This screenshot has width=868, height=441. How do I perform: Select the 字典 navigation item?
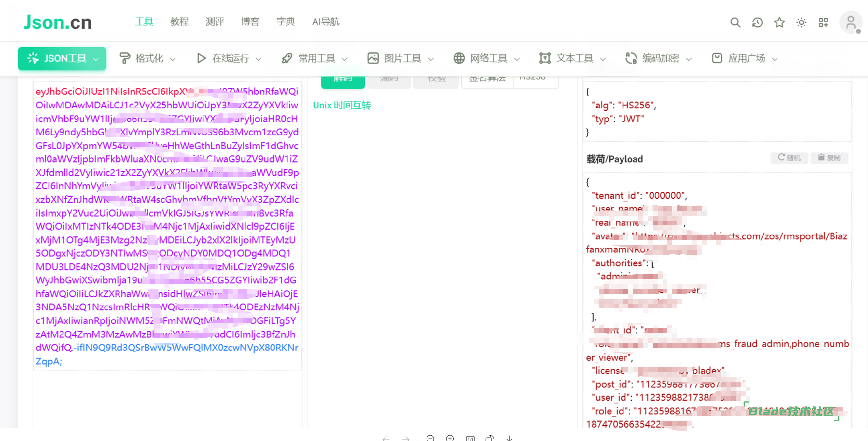point(286,22)
